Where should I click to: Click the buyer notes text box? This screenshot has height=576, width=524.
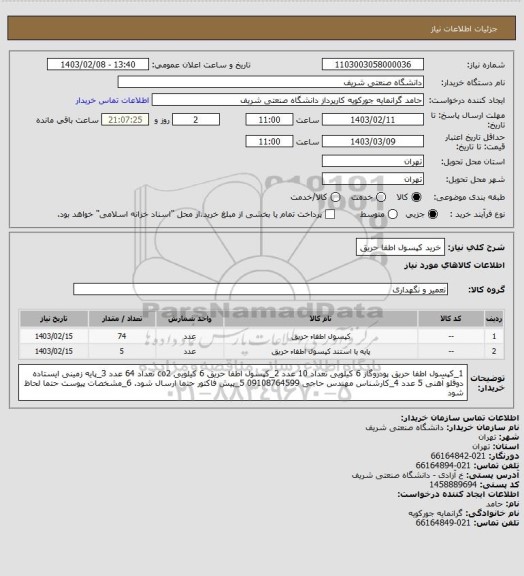click(x=243, y=383)
